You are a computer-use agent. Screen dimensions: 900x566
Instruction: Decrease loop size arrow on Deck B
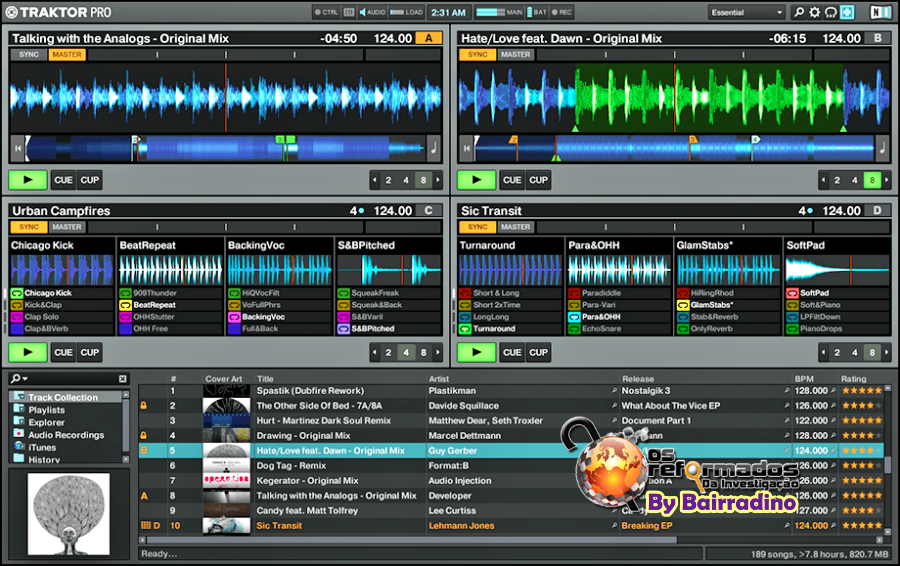point(824,180)
